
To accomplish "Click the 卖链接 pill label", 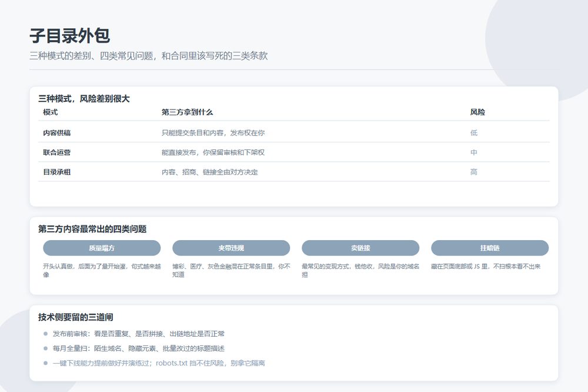I will pos(360,248).
